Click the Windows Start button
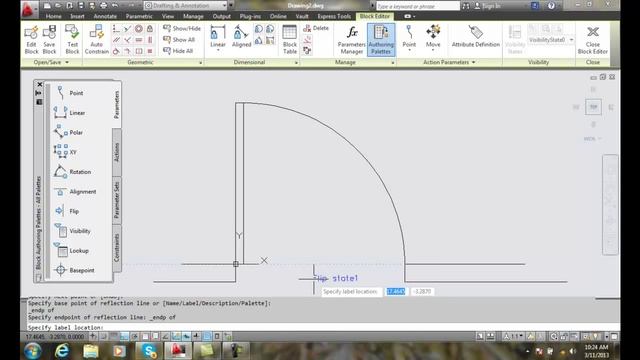This screenshot has height=360, width=640. point(33,351)
